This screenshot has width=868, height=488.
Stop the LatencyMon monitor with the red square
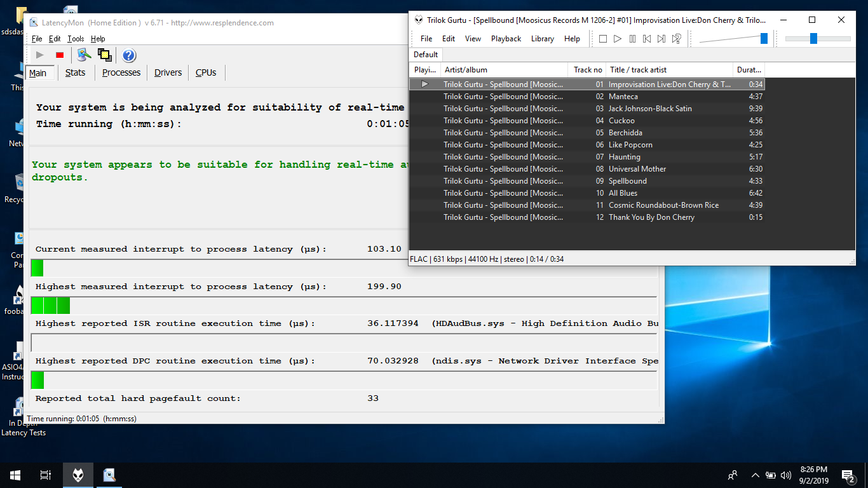[x=60, y=55]
